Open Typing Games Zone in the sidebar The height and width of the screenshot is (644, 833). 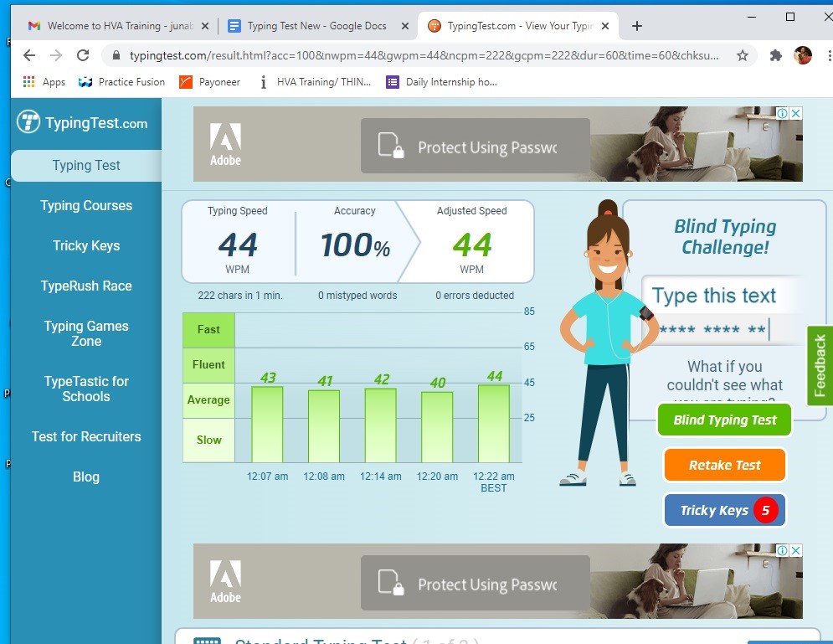coord(86,333)
